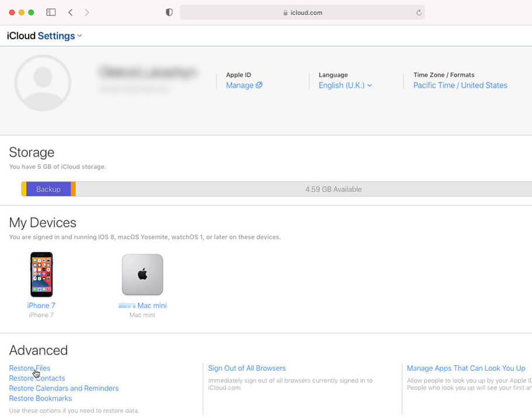
Task: Open the English (U.K.) language dropdown
Action: (345, 85)
